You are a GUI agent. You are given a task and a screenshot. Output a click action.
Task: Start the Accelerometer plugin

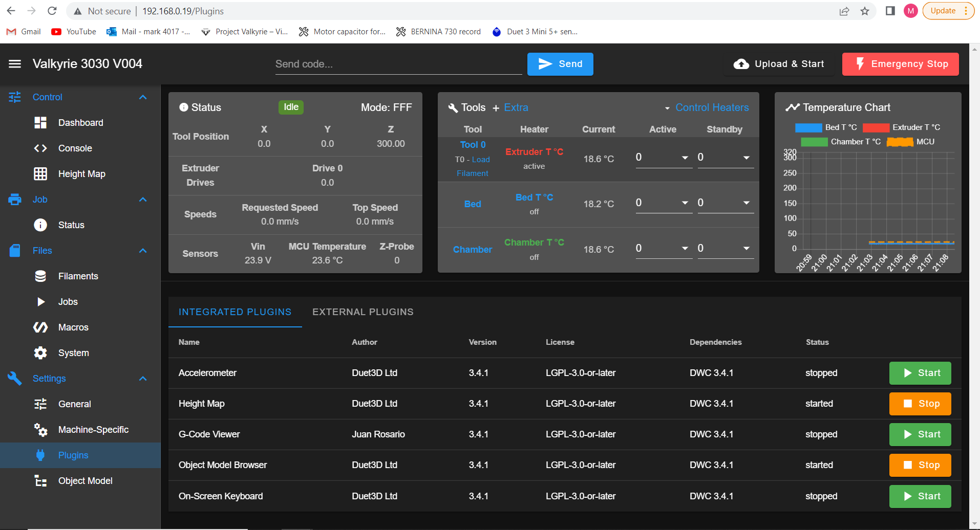click(x=920, y=373)
